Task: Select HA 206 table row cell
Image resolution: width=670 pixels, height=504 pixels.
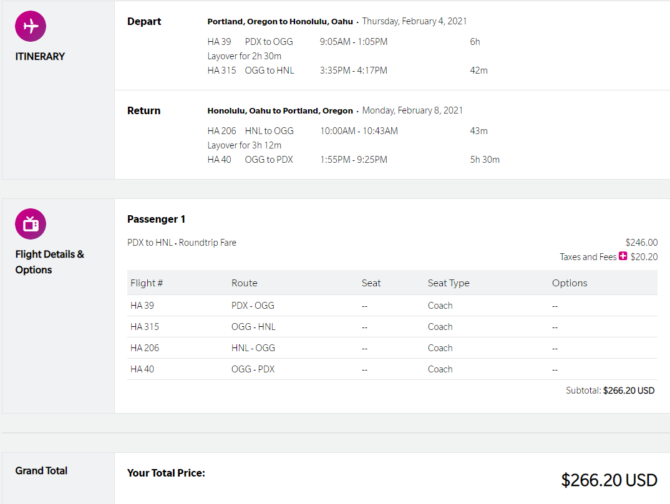Action: pyautogui.click(x=144, y=348)
